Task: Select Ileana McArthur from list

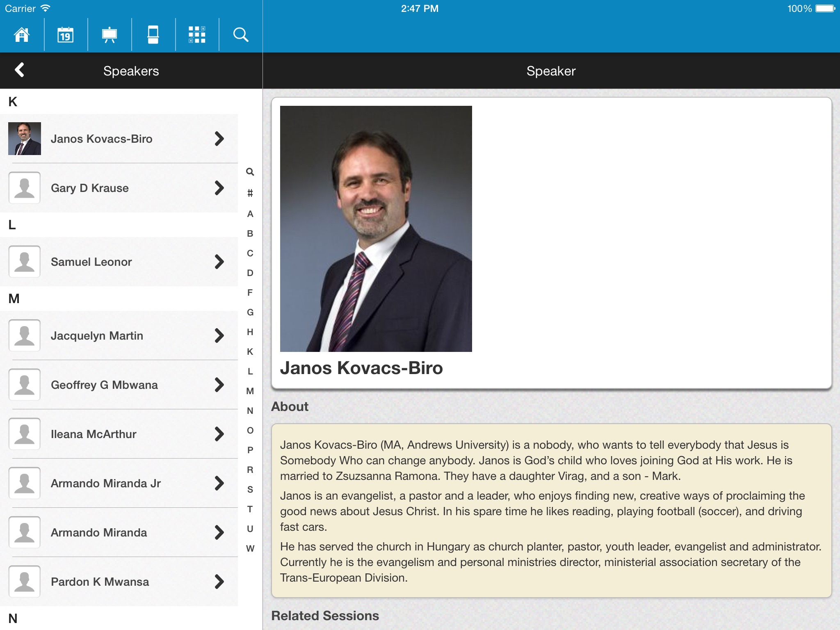Action: 94,434
